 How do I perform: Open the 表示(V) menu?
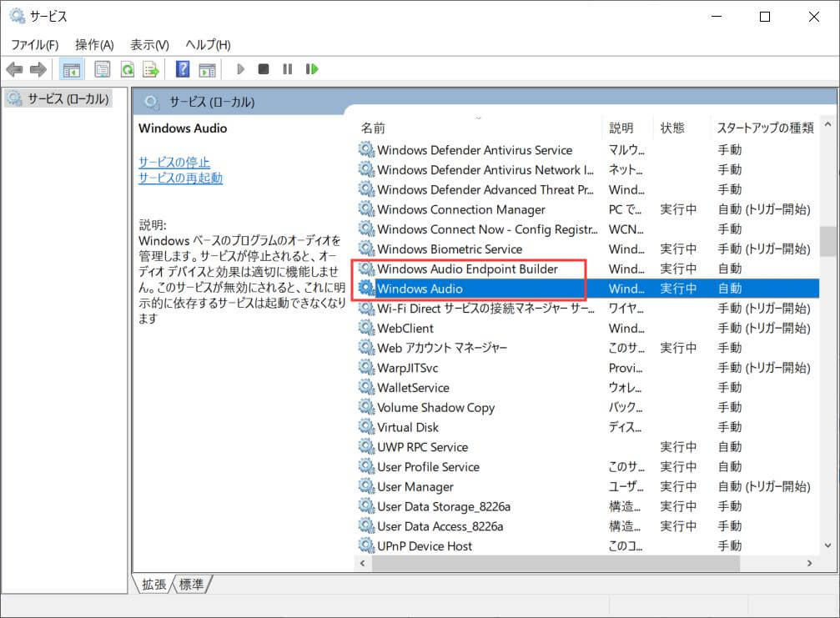coord(149,44)
